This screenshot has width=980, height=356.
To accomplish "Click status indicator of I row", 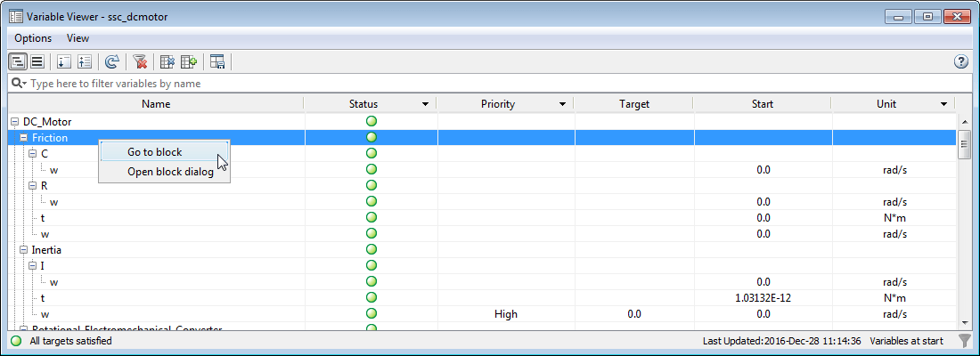I will pos(372,265).
